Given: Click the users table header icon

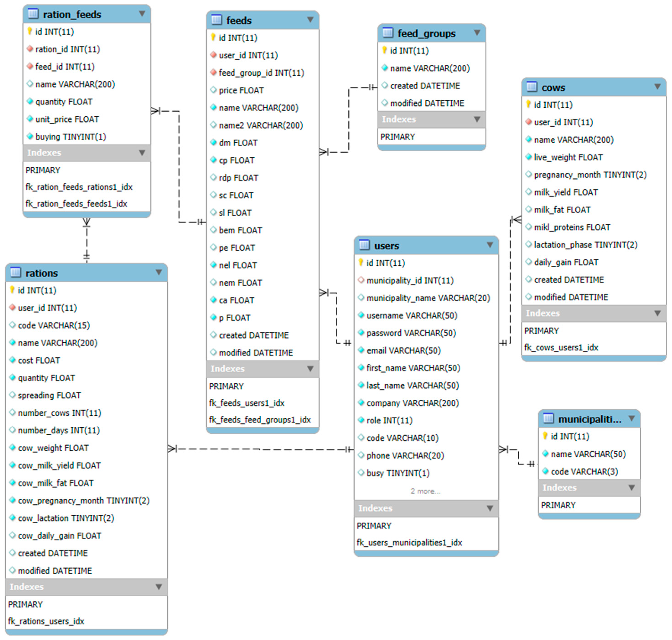Looking at the screenshot, I should point(364,245).
